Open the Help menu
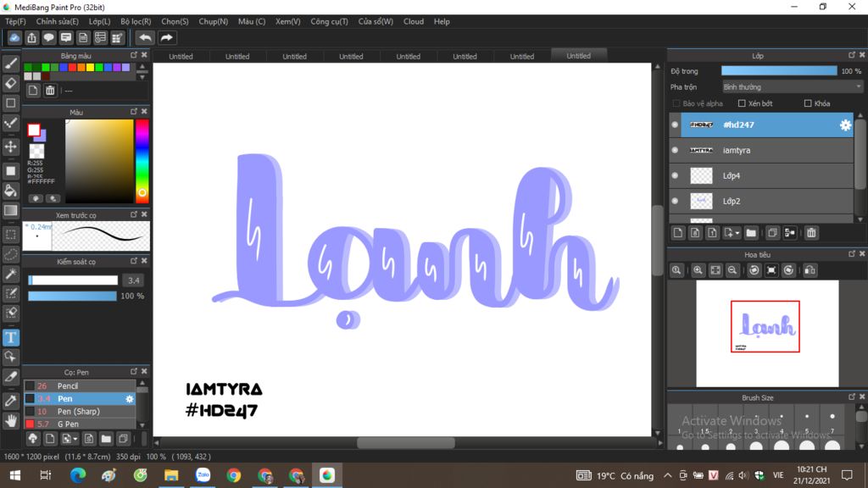 pos(442,21)
